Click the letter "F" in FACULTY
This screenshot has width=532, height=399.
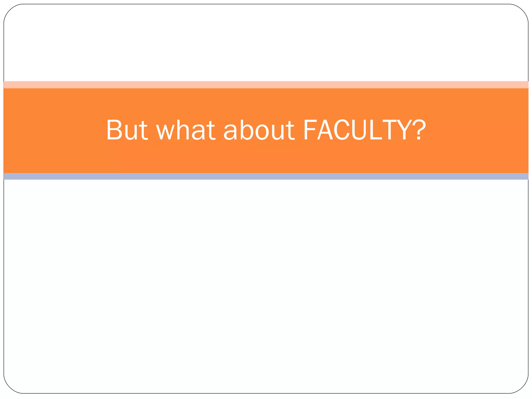[310, 130]
